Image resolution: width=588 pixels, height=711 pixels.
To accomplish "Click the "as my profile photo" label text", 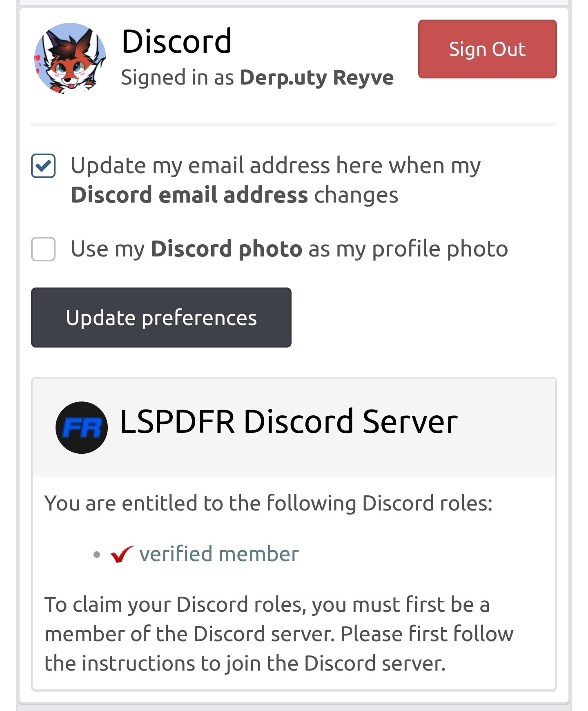I will tap(408, 249).
